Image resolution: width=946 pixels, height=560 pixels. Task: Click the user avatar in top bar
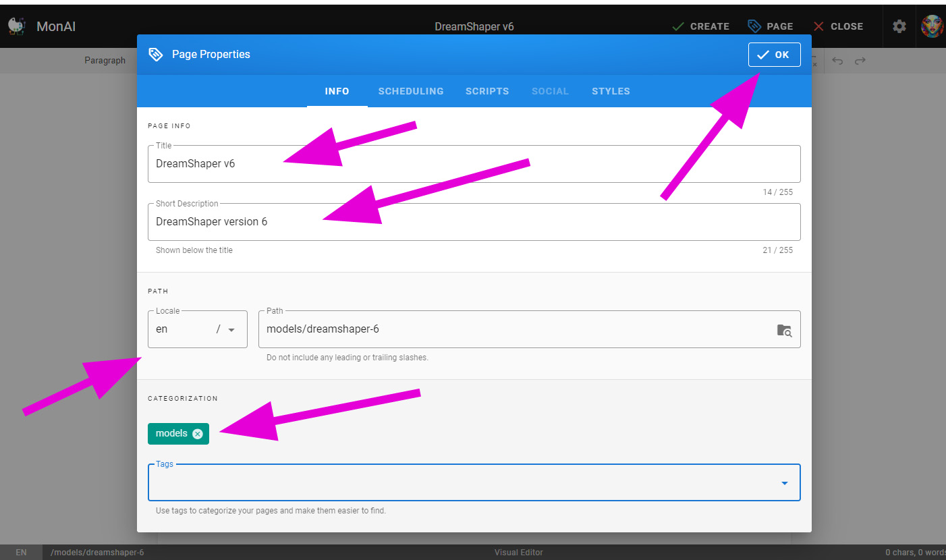[x=932, y=26]
